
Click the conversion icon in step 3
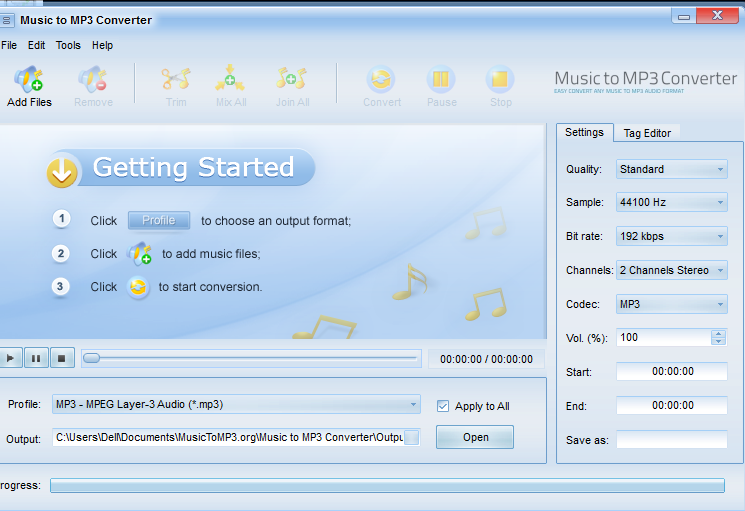(x=138, y=287)
